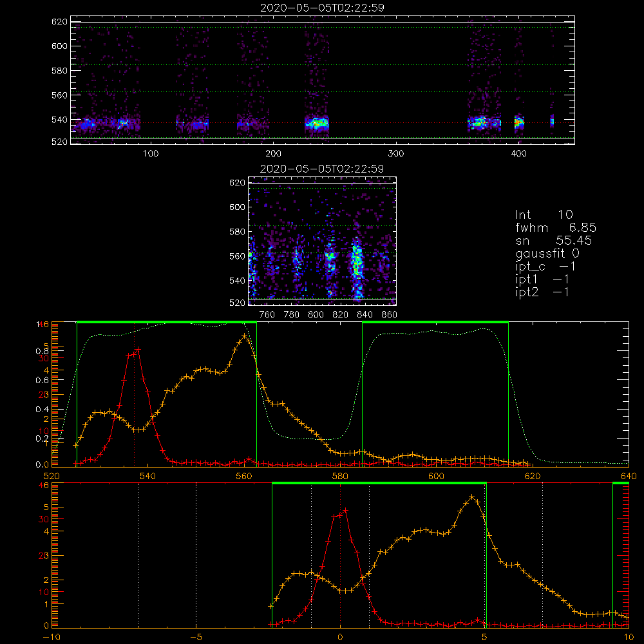644x644 pixels.
Task: Click x-axis label -10 on bottom plot
Action: pos(52,637)
